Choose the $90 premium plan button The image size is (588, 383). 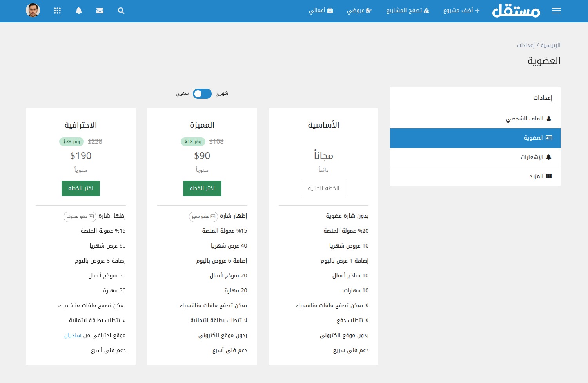(202, 188)
